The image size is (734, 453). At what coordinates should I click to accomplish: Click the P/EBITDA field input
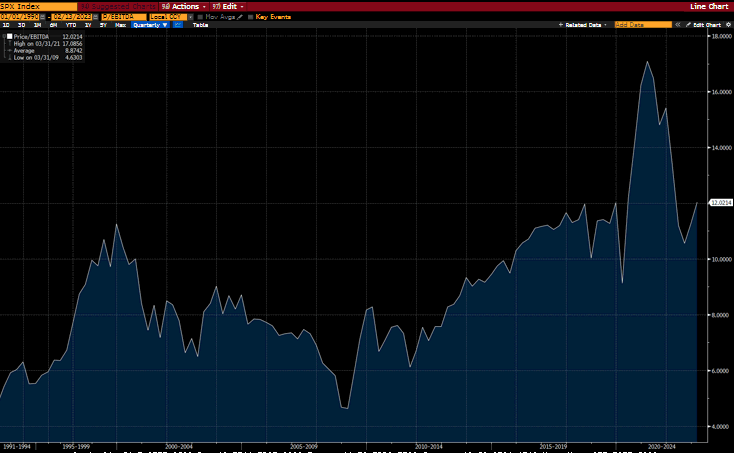(x=124, y=17)
